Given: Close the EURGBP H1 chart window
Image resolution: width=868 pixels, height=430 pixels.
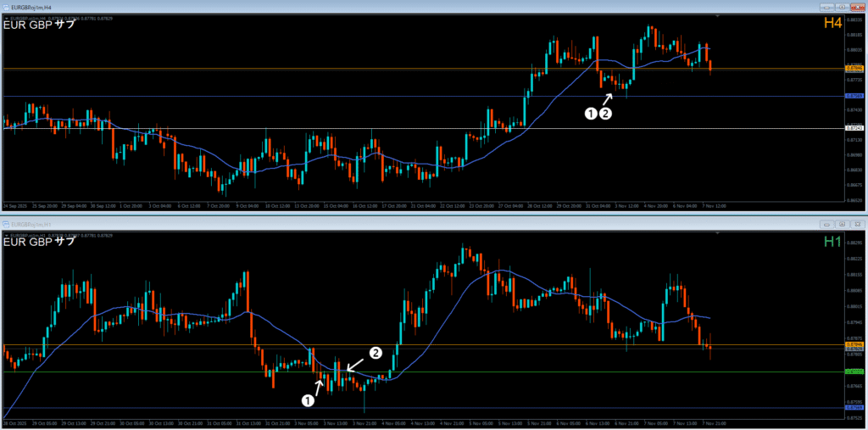Looking at the screenshot, I should point(856,224).
